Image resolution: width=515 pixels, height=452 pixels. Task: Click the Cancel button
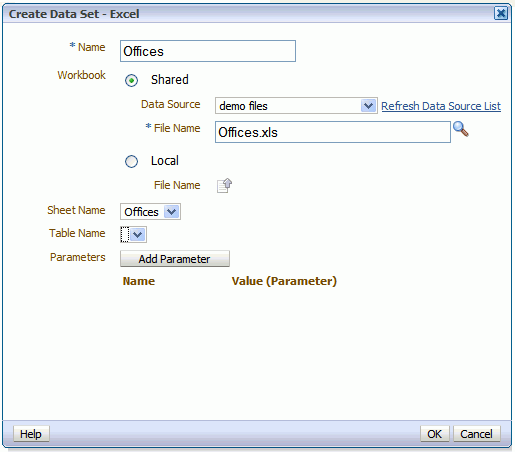(x=477, y=434)
